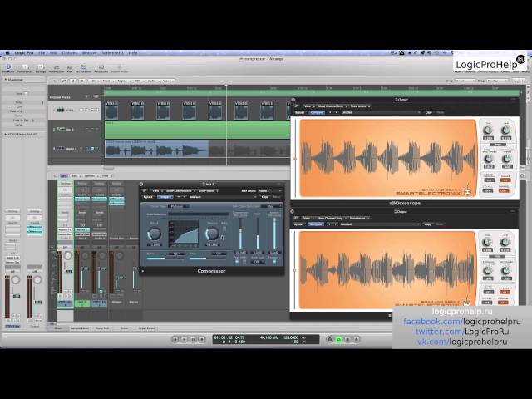
Task: Open the Window menu in the menu bar
Action: tap(90, 53)
